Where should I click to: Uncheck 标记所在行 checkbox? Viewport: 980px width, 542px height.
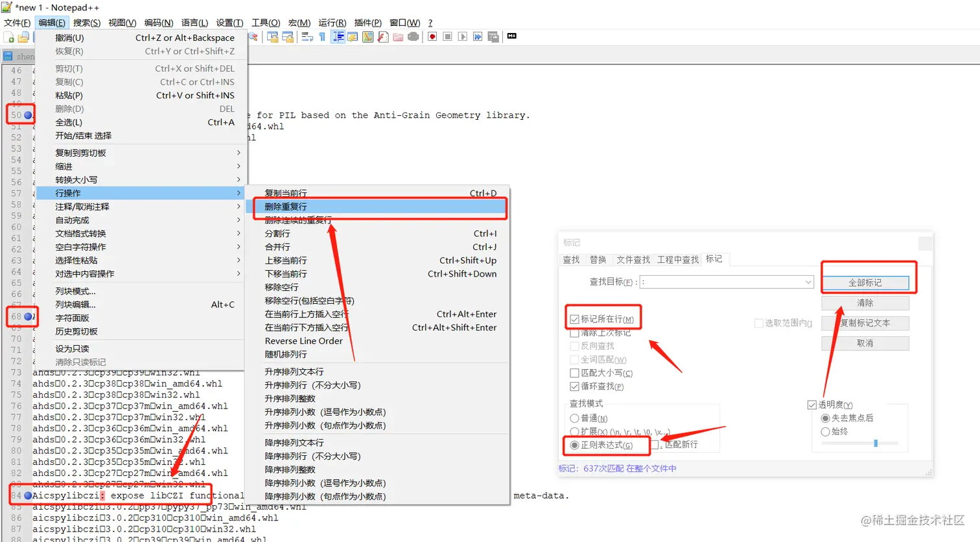point(574,319)
